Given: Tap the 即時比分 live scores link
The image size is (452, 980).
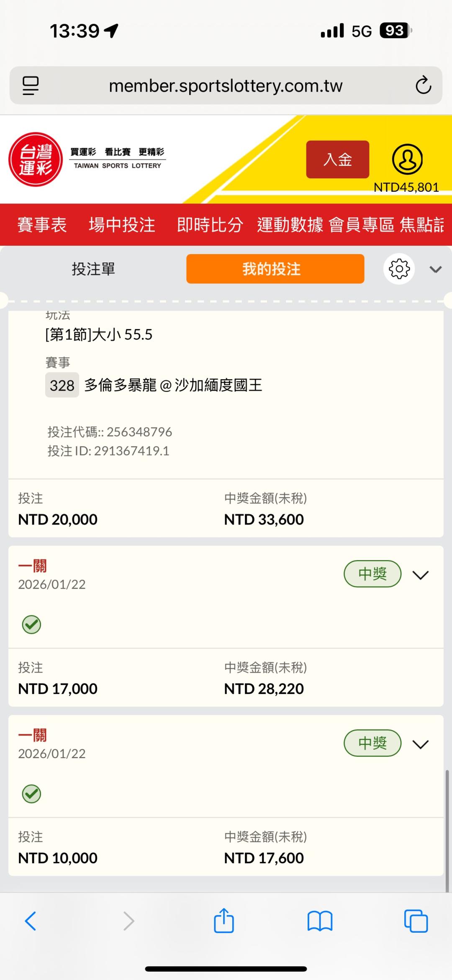Looking at the screenshot, I should click(x=210, y=225).
